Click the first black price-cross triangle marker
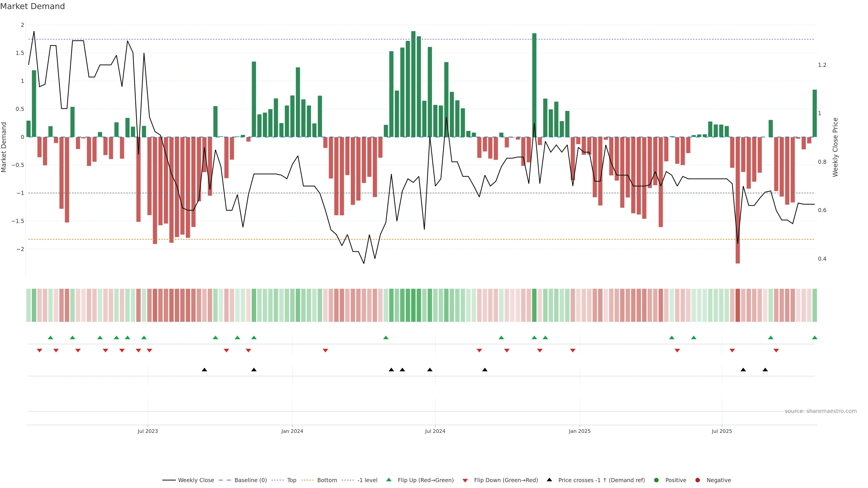 (204, 370)
